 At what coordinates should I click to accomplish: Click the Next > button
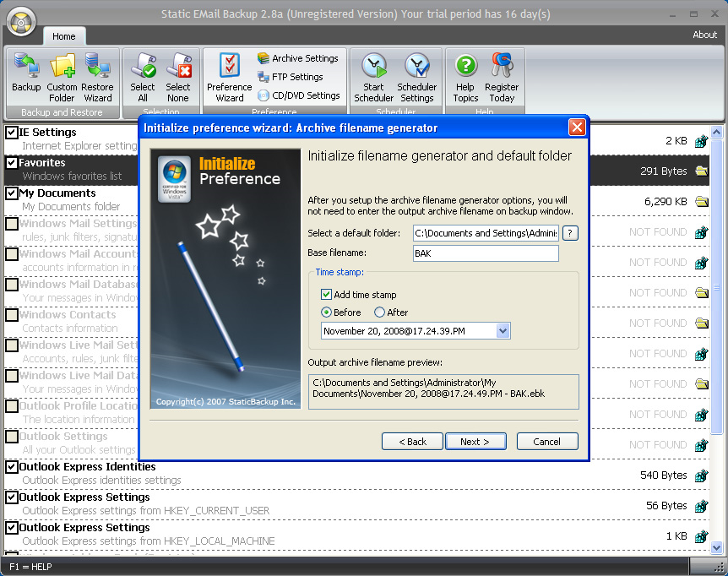click(x=475, y=442)
